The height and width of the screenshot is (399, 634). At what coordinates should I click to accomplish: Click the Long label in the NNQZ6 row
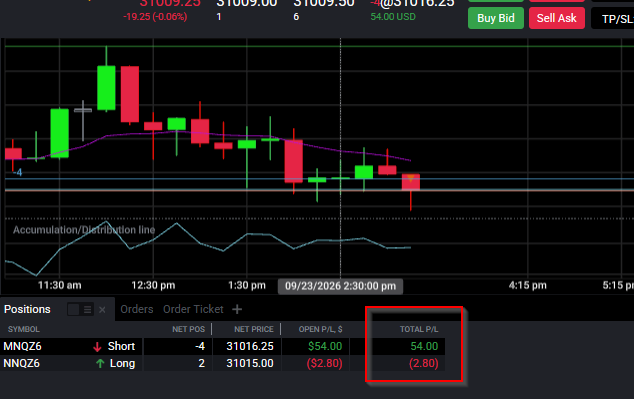(123, 363)
